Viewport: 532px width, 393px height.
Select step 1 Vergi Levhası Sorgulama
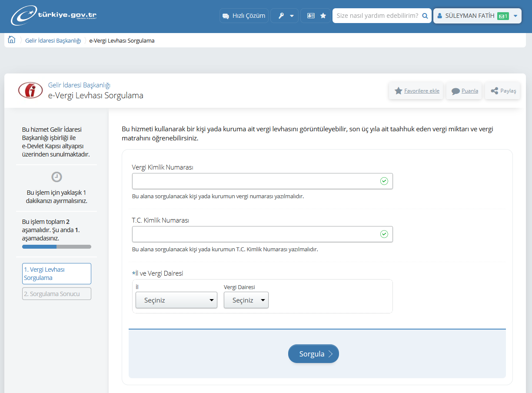[57, 273]
